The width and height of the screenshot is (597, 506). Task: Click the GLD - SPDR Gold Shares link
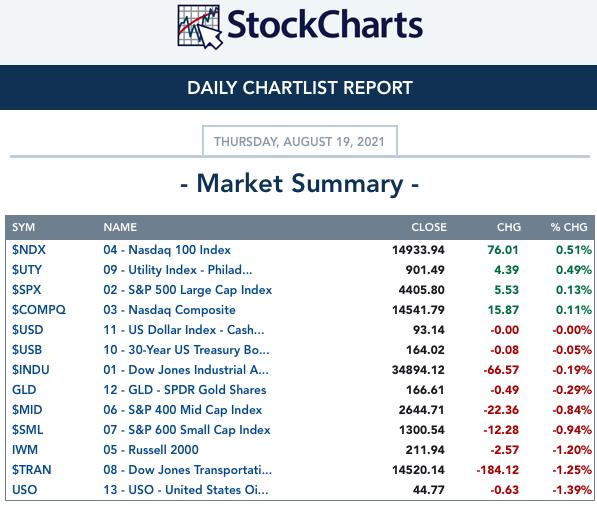[185, 389]
